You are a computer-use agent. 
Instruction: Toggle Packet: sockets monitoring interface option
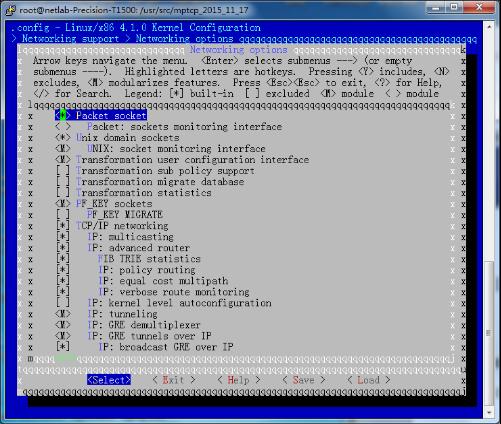[63, 127]
